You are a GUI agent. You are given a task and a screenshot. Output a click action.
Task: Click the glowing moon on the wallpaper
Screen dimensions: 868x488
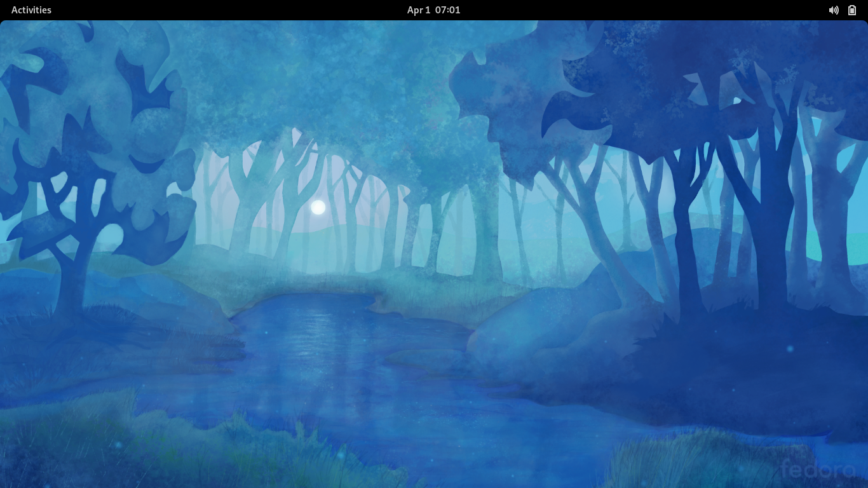(318, 207)
